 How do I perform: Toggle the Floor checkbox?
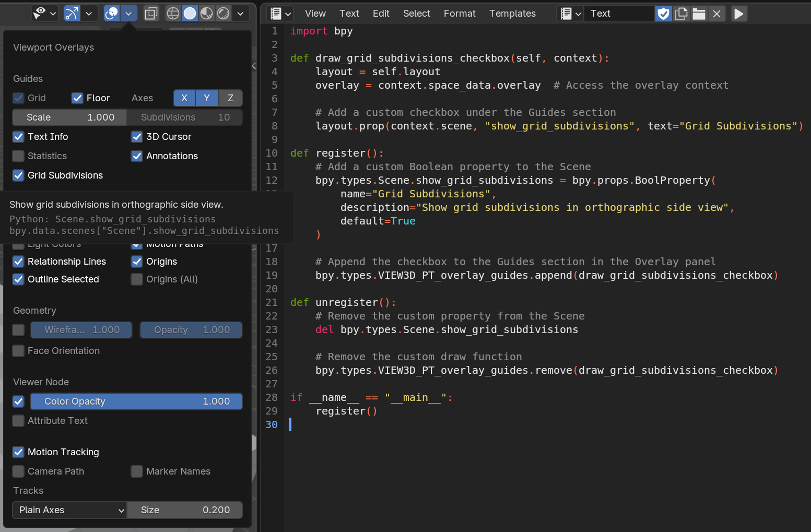[x=77, y=98]
